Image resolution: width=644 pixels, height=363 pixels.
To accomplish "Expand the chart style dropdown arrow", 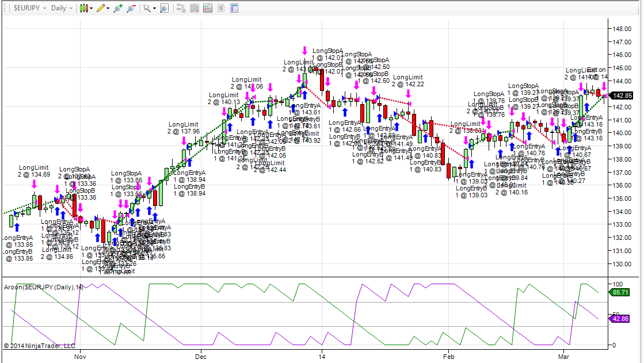I will pos(91,8).
